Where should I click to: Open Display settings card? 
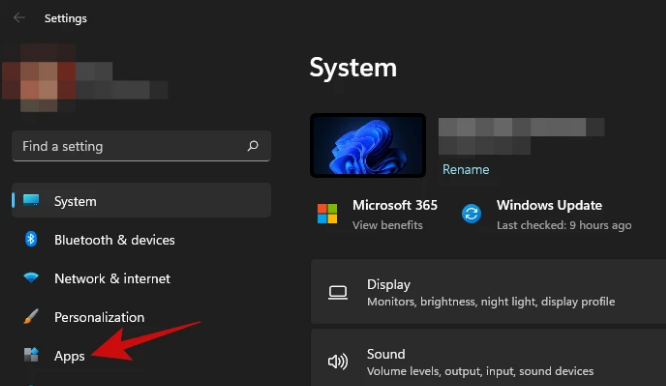(x=488, y=292)
